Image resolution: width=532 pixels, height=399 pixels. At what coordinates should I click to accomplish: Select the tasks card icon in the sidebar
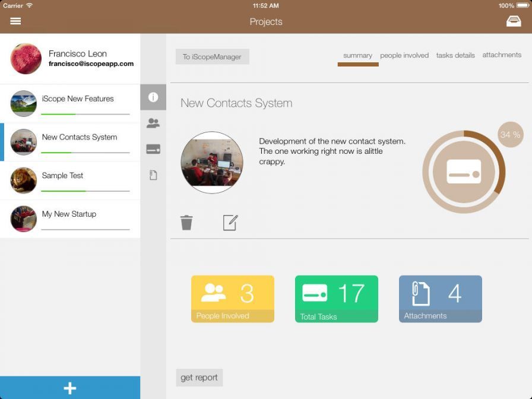point(153,149)
